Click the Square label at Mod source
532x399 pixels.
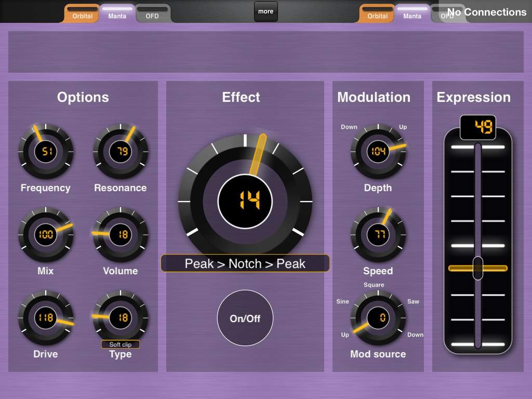point(374,285)
